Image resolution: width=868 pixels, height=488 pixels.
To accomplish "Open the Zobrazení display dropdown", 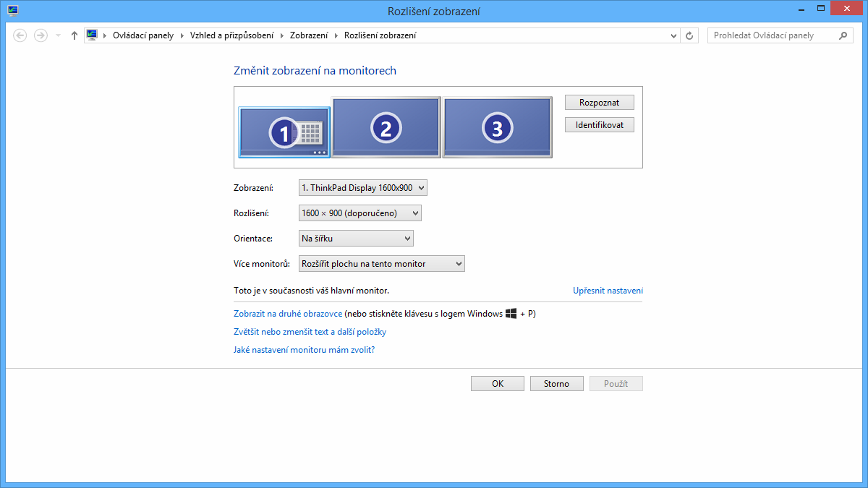I will (x=362, y=188).
